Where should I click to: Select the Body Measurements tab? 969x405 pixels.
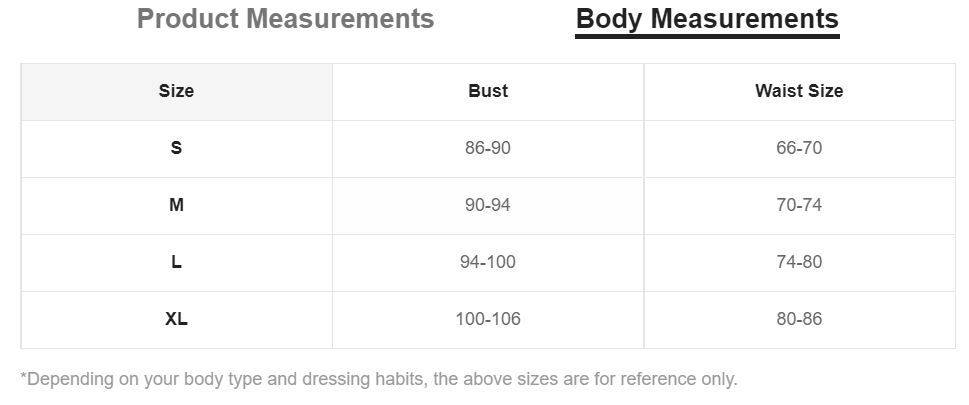tap(707, 19)
